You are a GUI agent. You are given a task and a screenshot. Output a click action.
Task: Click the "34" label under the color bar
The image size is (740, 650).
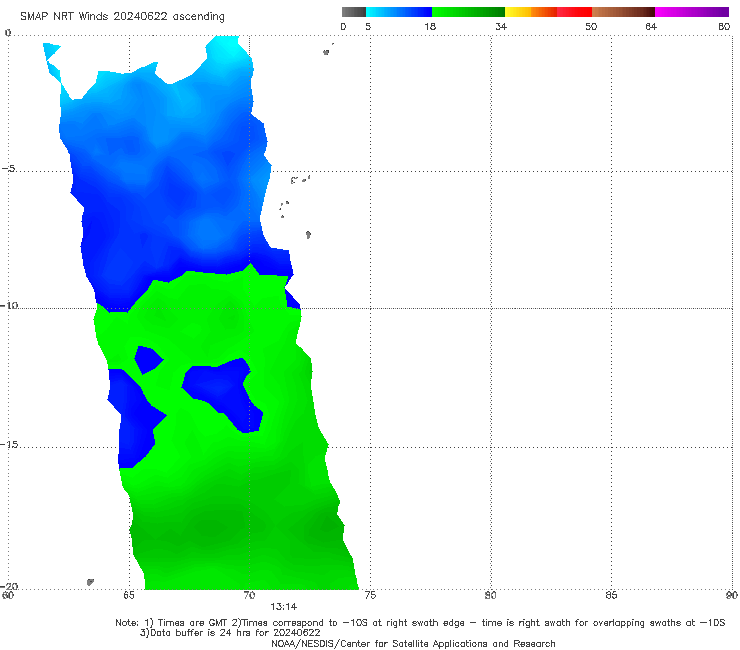tap(501, 26)
